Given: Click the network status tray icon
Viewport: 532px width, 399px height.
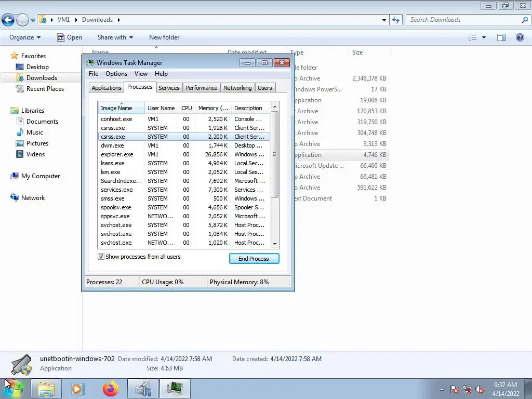Looking at the screenshot, I should (467, 389).
